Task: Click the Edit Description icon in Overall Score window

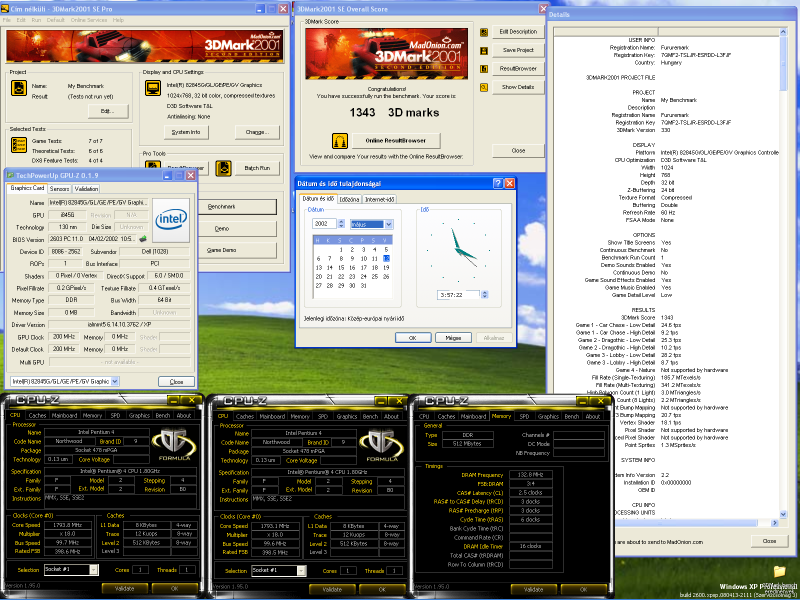Action: [x=484, y=32]
